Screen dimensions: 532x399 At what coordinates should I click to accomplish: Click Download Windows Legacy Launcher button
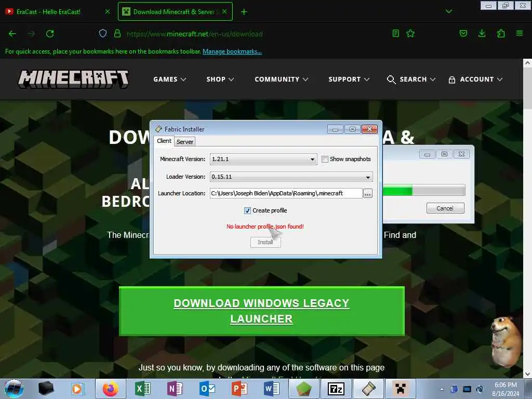coord(262,311)
